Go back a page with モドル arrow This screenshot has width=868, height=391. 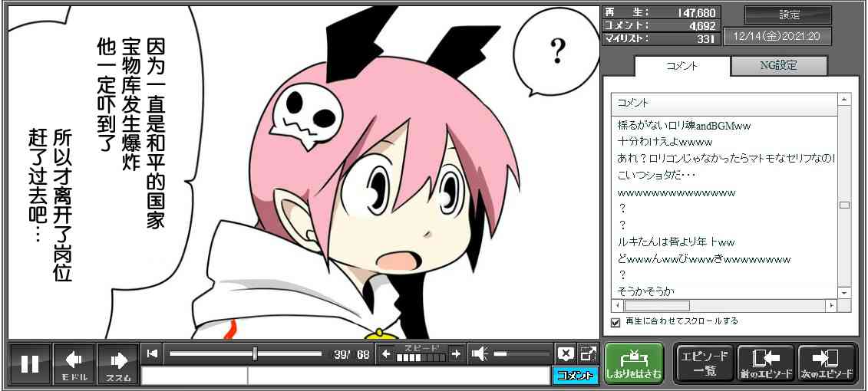74,363
